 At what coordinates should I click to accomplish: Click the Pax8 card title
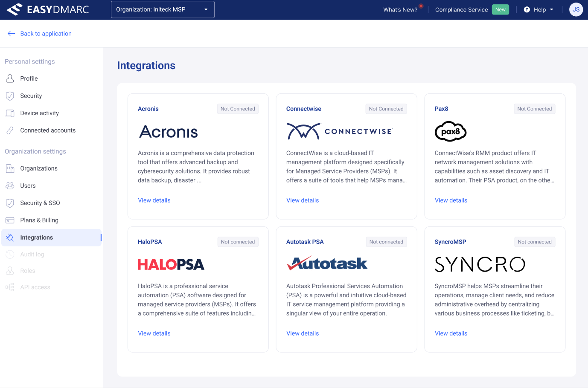tap(441, 109)
